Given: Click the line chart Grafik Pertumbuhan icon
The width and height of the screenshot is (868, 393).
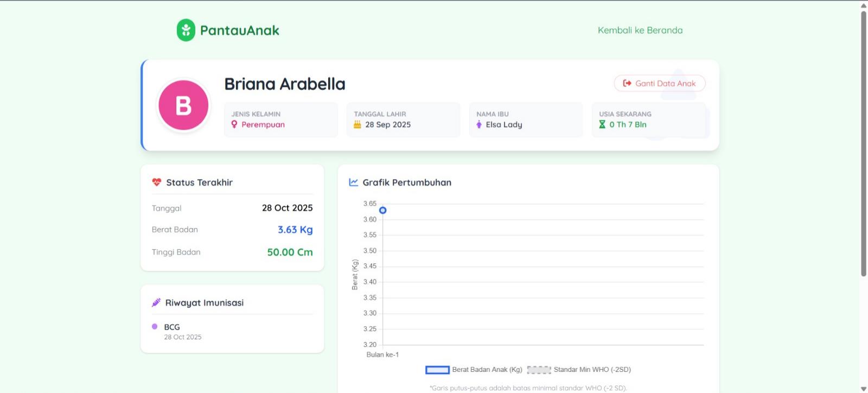Looking at the screenshot, I should point(354,182).
